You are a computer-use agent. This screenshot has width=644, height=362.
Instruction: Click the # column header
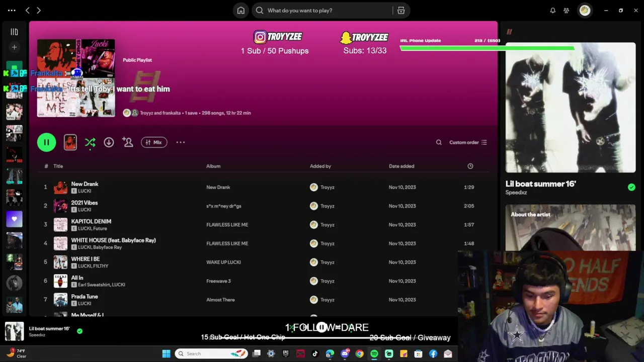point(46,166)
